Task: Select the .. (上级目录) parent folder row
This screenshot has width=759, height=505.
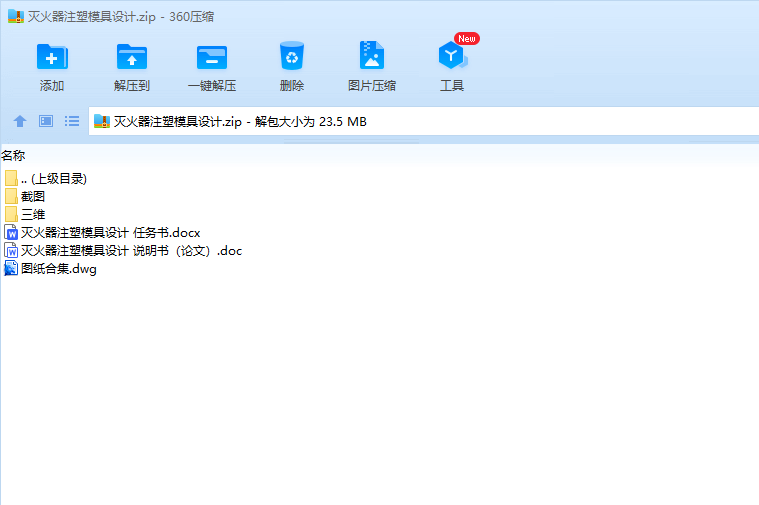Action: [46, 179]
